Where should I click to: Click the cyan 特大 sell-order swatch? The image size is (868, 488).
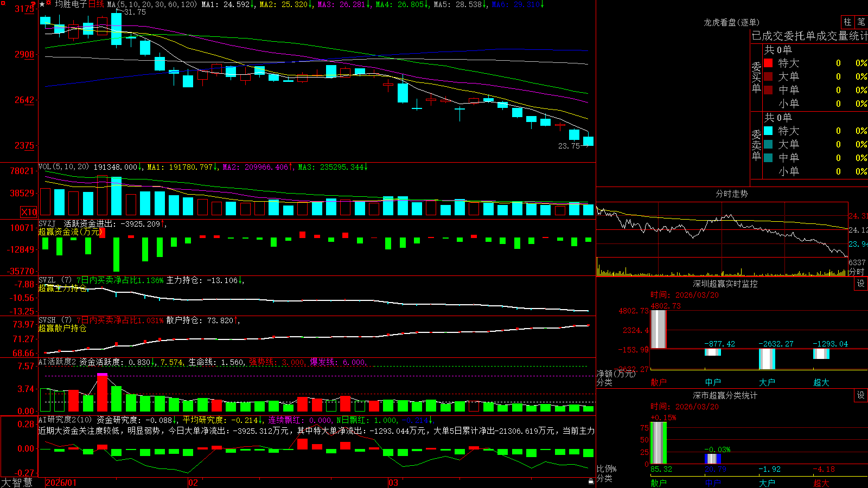(768, 131)
